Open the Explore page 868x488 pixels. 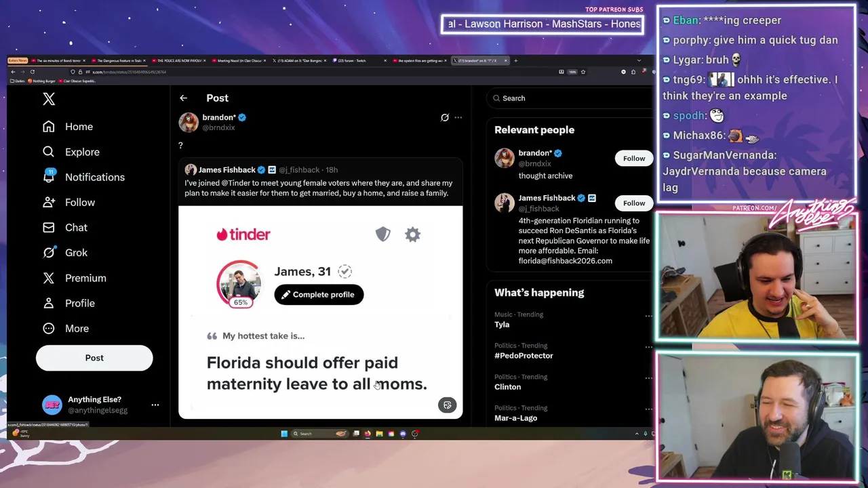(71, 152)
